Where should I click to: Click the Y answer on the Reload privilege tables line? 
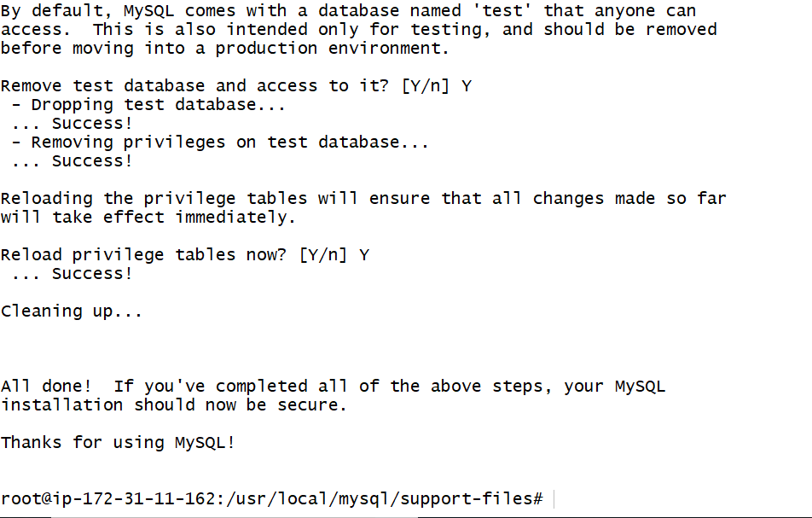[x=364, y=255]
